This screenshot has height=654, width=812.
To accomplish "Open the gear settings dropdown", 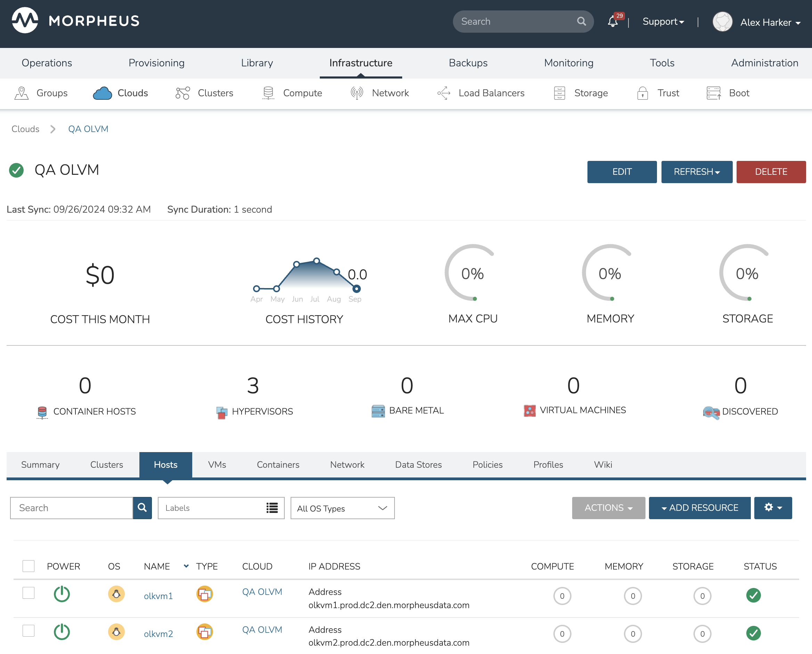I will (x=772, y=508).
